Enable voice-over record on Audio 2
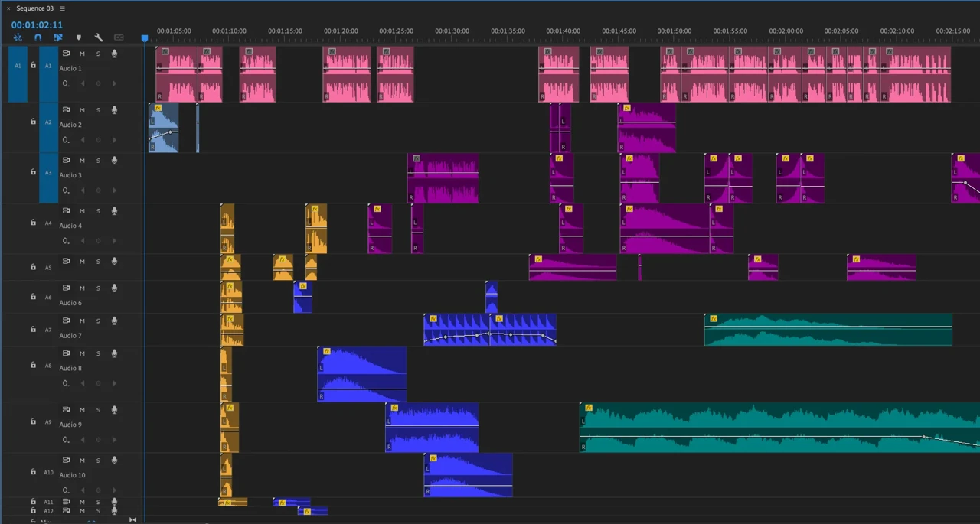 (114, 110)
